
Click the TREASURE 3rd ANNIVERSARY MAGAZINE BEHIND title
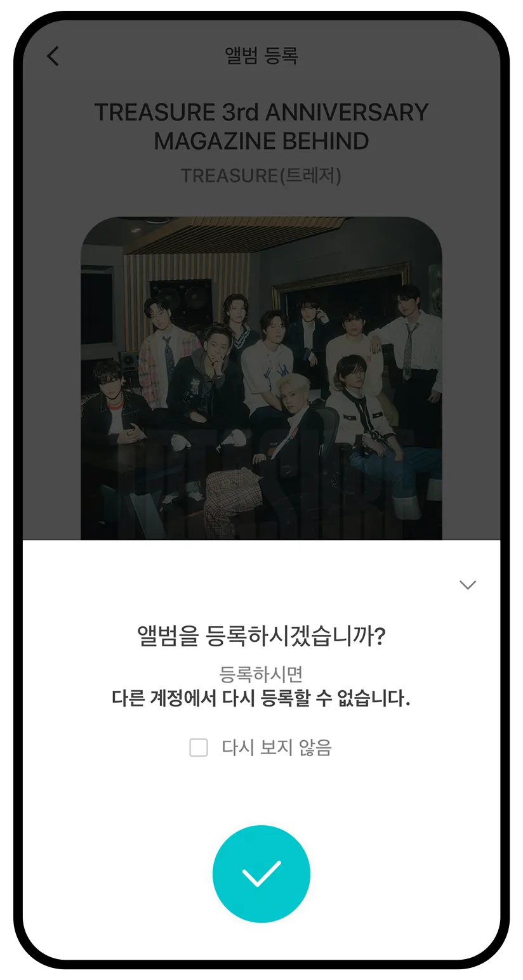pos(261,126)
